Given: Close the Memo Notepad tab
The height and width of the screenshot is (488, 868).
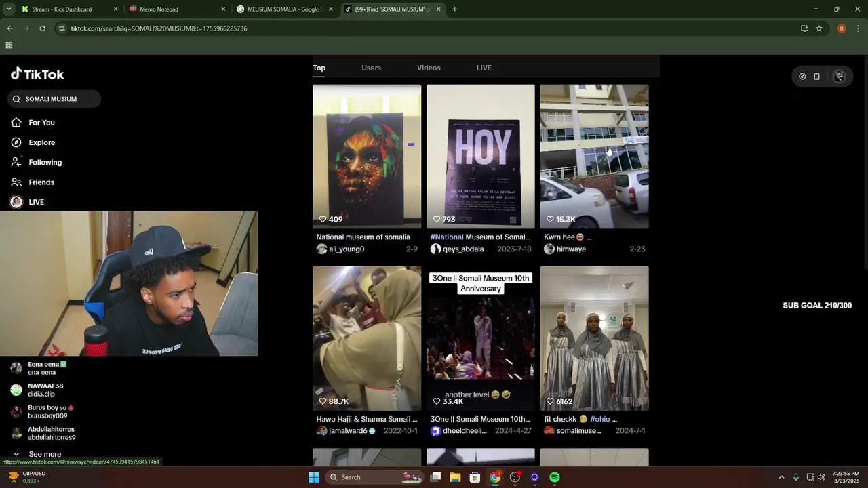Looking at the screenshot, I should (223, 9).
